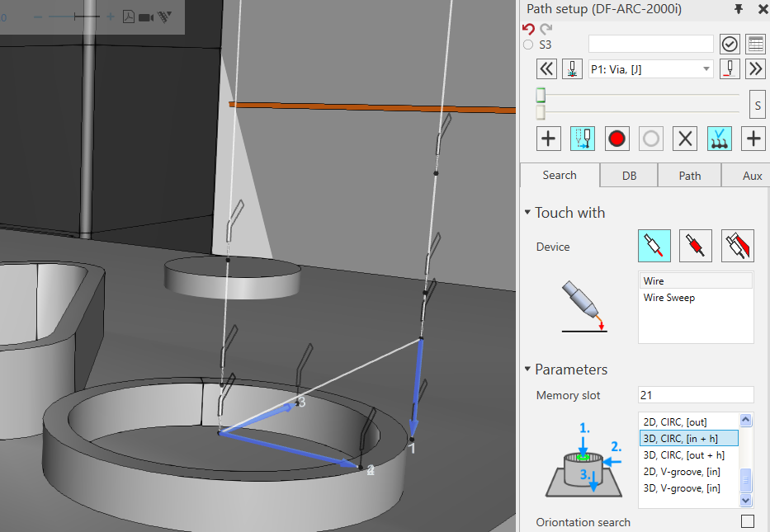Click the upper green slider handle
Image resolution: width=770 pixels, height=532 pixels.
[x=541, y=95]
